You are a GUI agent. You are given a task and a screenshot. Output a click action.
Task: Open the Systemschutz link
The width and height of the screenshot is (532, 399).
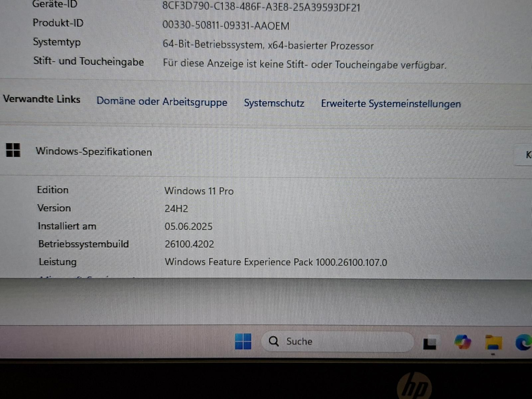[x=274, y=103]
